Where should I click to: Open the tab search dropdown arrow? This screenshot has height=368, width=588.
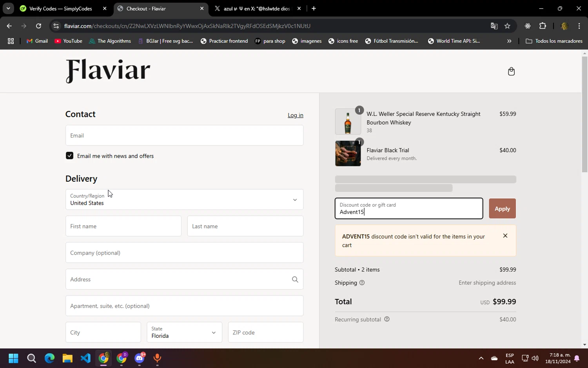click(8, 8)
